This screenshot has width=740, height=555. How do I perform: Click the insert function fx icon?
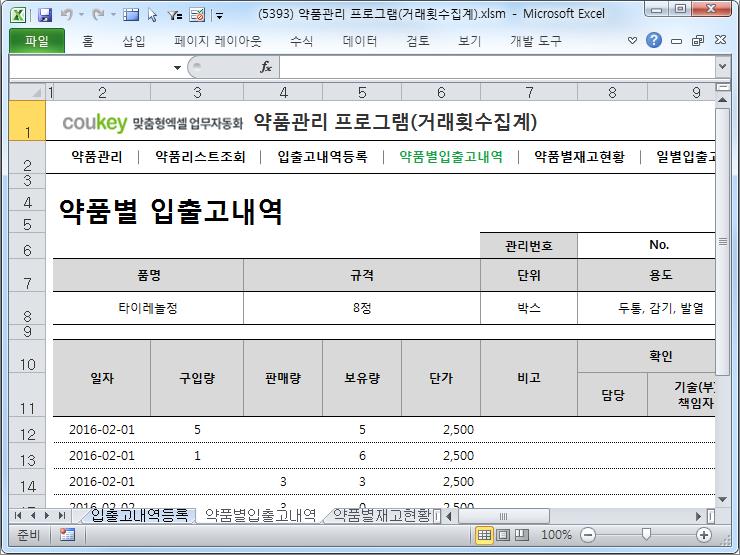(x=266, y=67)
